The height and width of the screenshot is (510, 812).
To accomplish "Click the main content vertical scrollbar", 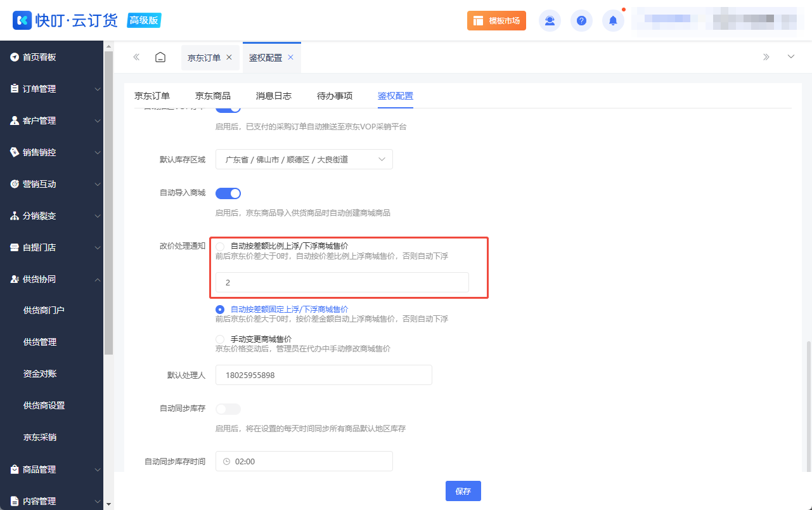I will 808,406.
